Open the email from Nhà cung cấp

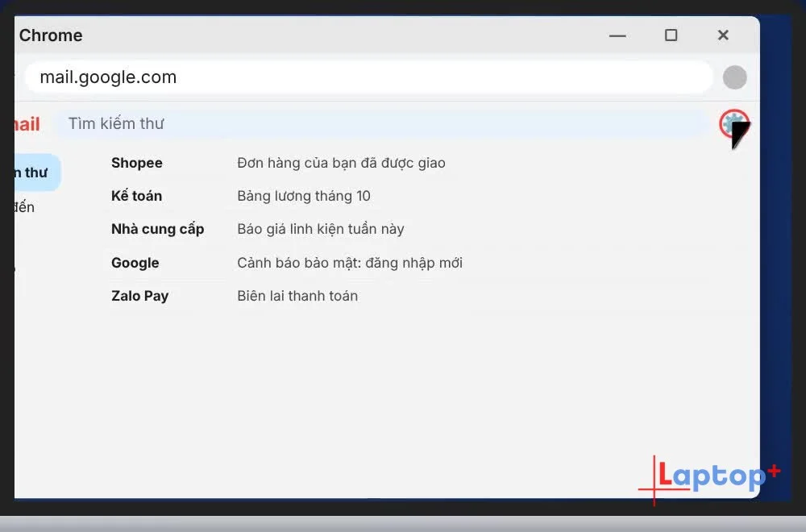pos(158,229)
